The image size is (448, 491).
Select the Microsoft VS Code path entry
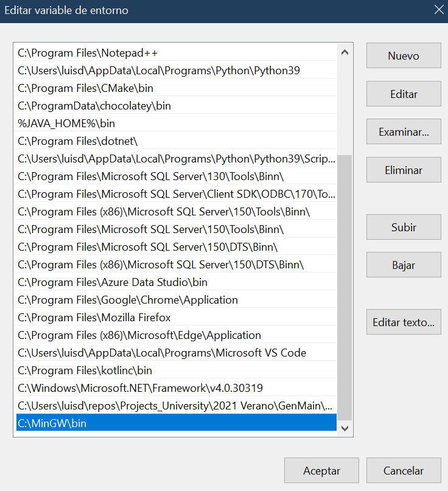[x=177, y=353]
